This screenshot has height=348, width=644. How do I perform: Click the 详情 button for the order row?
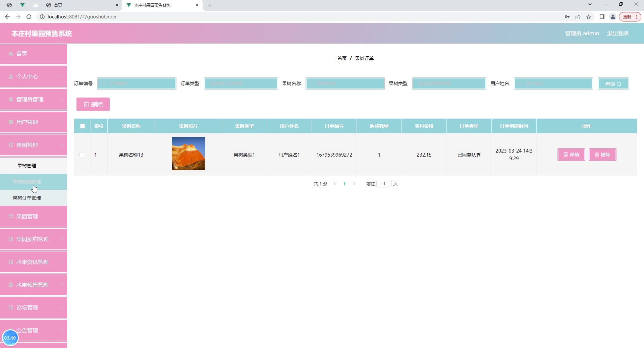point(571,155)
